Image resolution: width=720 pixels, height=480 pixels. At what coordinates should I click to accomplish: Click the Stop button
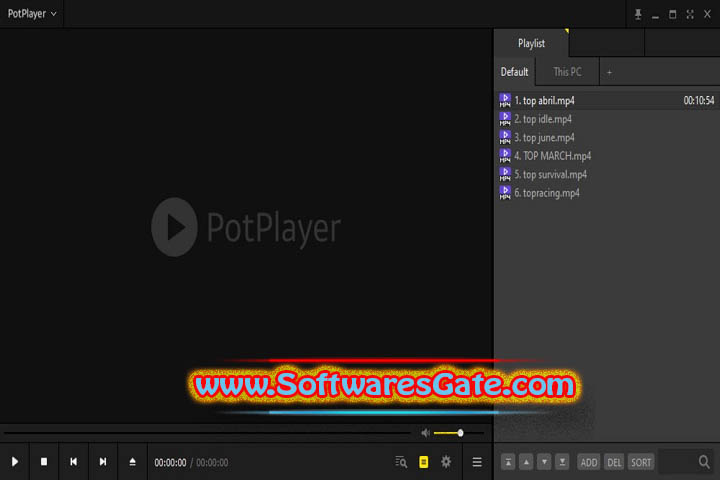(x=44, y=462)
